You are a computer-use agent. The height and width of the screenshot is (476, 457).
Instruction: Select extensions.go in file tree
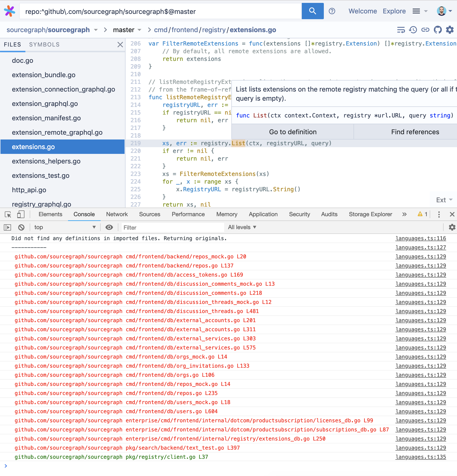click(62, 147)
